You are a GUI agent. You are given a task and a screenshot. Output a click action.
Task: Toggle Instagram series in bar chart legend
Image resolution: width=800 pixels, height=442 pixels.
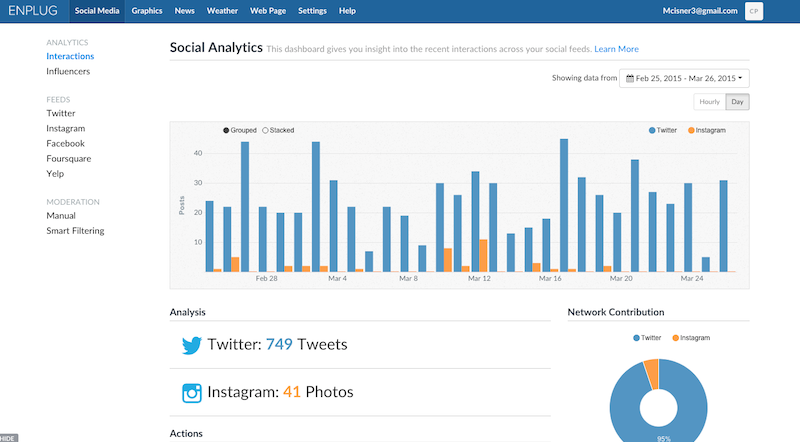[707, 130]
